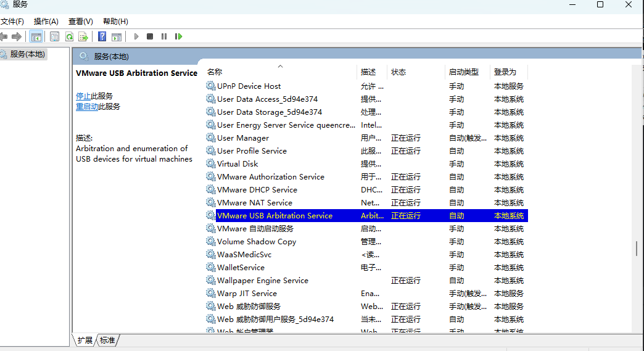Select the User Data Storage_5d94e374 service
Viewport: 644px width, 351px height.
270,112
